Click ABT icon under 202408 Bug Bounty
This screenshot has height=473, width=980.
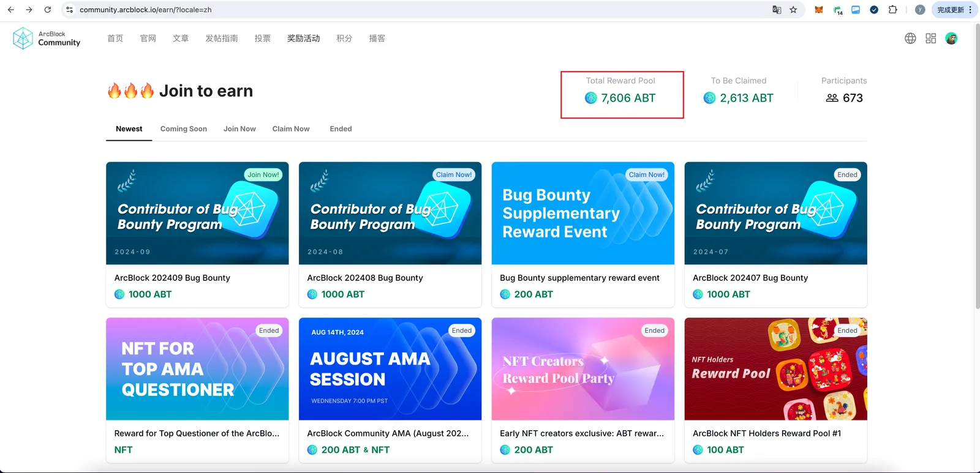[x=312, y=294]
